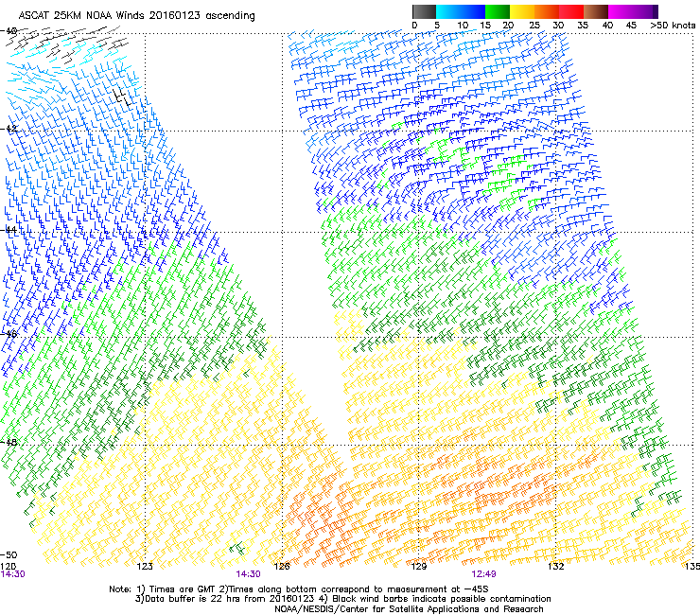Image resolution: width=700 pixels, height=615 pixels.
Task: Click the '-46' latitude axis label
Action: click(x=9, y=334)
